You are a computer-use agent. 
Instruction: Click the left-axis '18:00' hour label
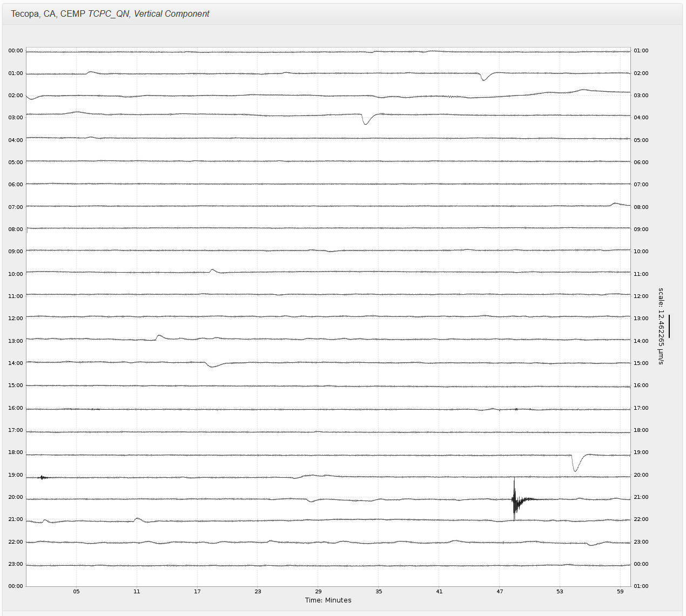16,452
